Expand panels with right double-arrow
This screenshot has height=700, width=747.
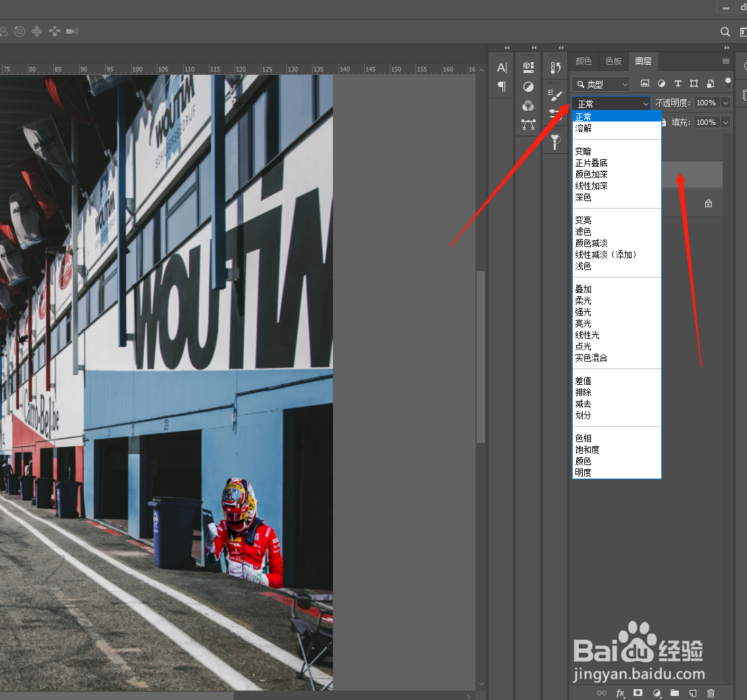[727, 48]
